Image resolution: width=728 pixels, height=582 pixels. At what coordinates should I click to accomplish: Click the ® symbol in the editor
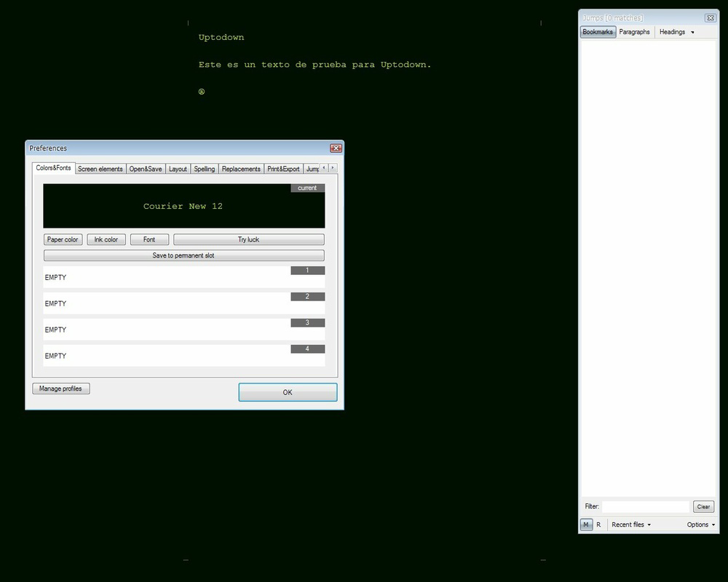pos(202,92)
